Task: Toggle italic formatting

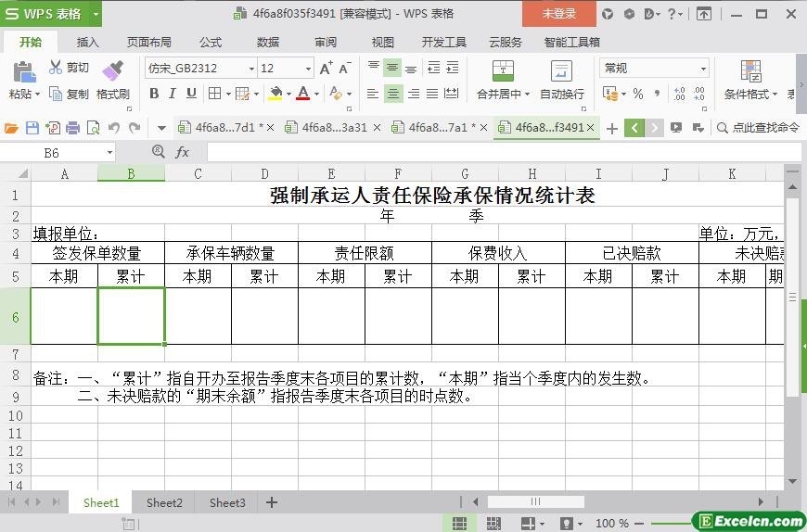Action: (173, 93)
